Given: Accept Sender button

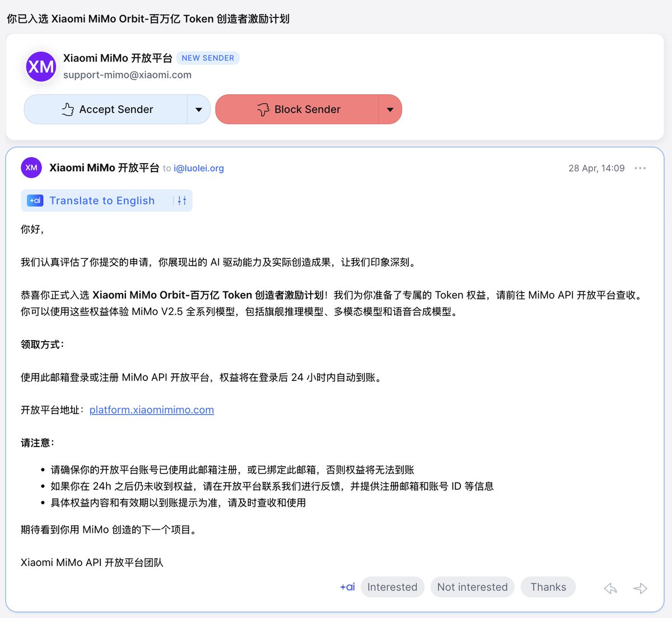Looking at the screenshot, I should point(106,109).
